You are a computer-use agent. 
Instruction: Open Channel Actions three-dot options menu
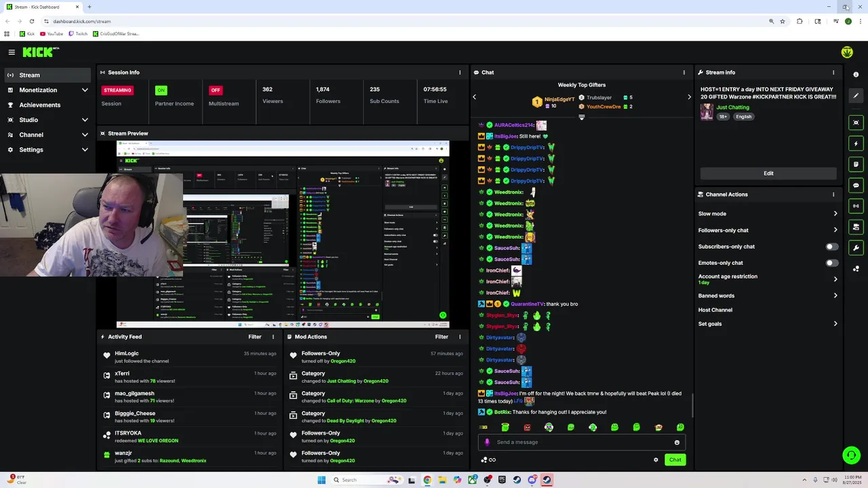pyautogui.click(x=833, y=195)
